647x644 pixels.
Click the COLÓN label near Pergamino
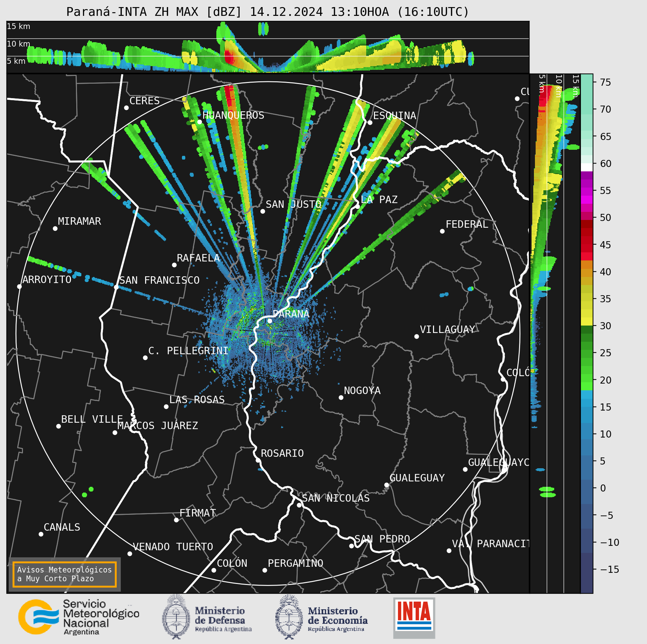(232, 563)
